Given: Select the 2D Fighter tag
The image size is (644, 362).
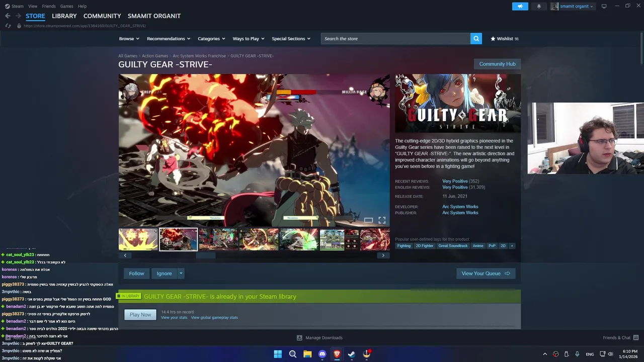Looking at the screenshot, I should pos(424,246).
